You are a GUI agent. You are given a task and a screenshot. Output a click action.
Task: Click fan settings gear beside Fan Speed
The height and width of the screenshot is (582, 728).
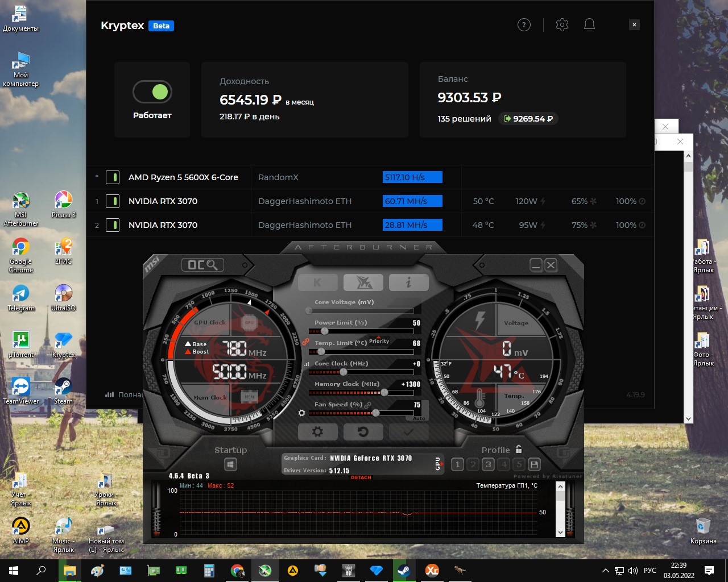click(x=301, y=413)
